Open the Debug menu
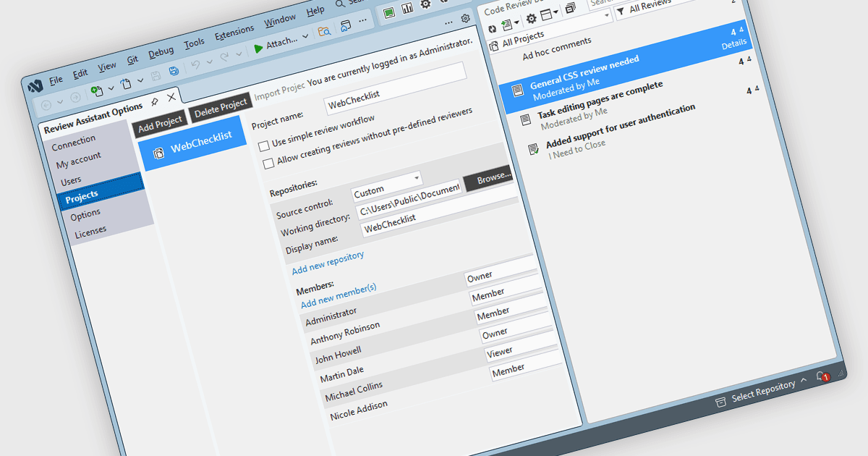 [x=161, y=52]
